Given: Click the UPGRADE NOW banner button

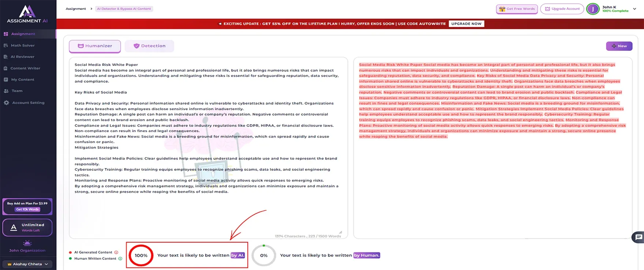Looking at the screenshot, I should point(466,24).
